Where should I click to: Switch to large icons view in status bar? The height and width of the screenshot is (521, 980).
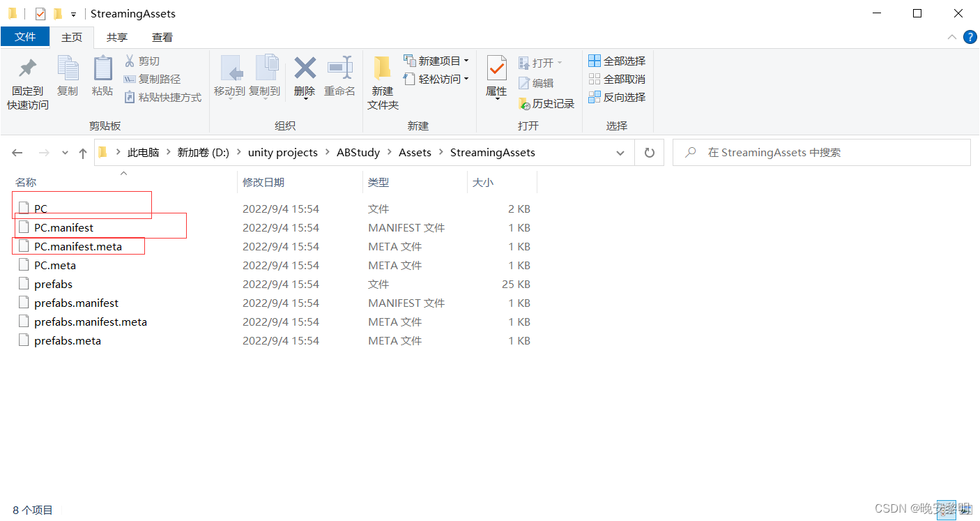[x=965, y=510]
